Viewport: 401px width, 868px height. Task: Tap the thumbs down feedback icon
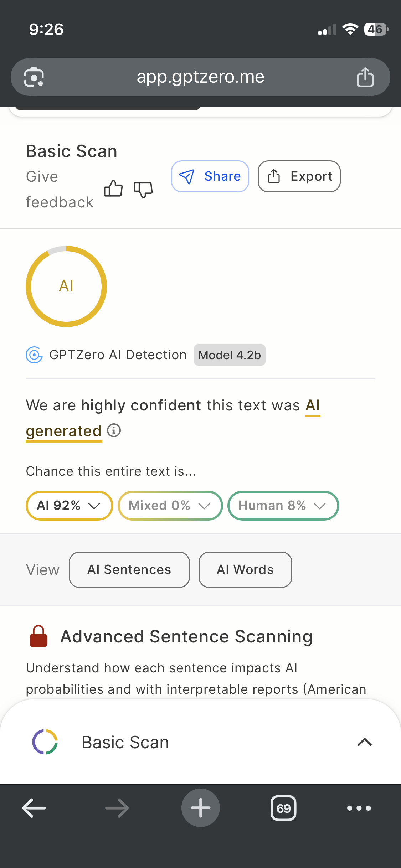[x=143, y=189]
